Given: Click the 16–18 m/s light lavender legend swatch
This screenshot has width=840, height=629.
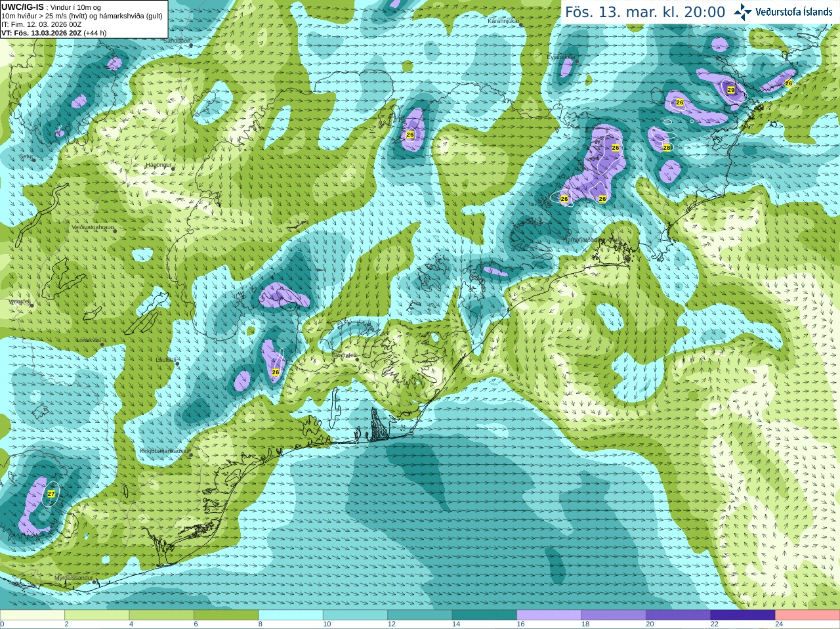Looking at the screenshot, I should tap(549, 615).
